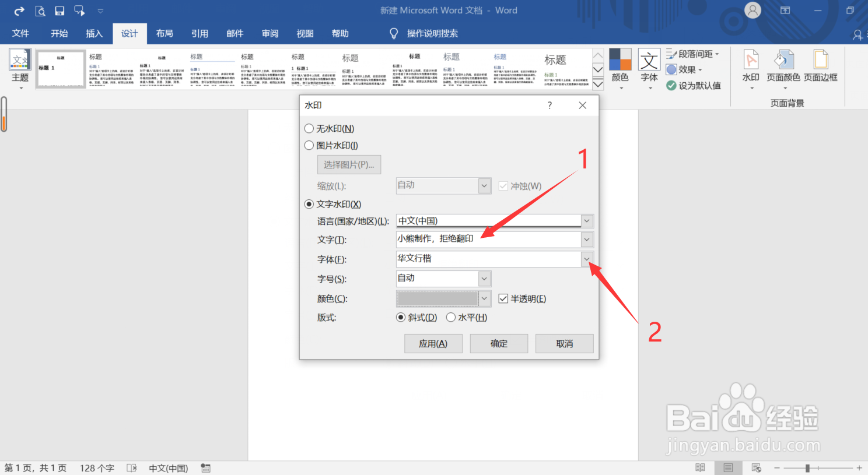868x475 pixels.
Task: Save the document with the floppy disk icon
Action: point(60,10)
